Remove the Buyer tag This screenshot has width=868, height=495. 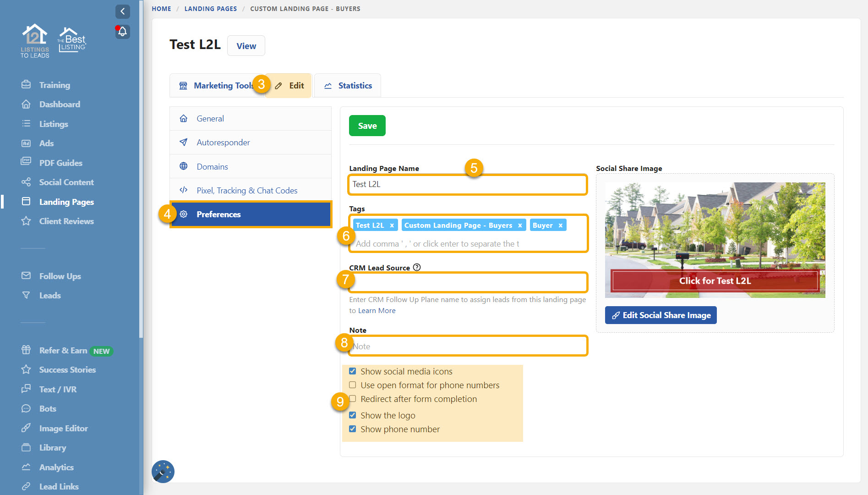tap(560, 225)
